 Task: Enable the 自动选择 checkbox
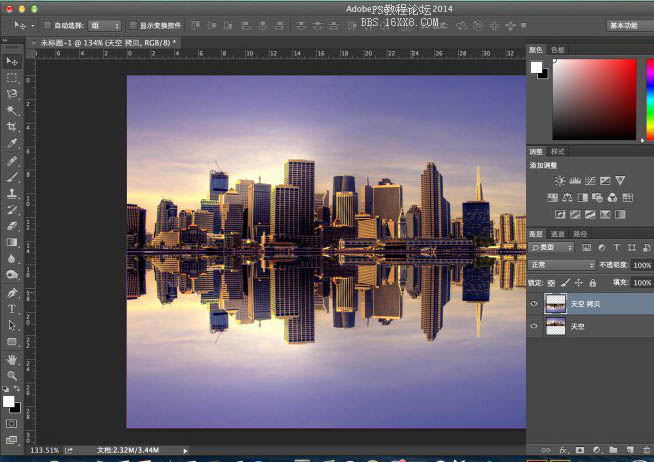48,25
